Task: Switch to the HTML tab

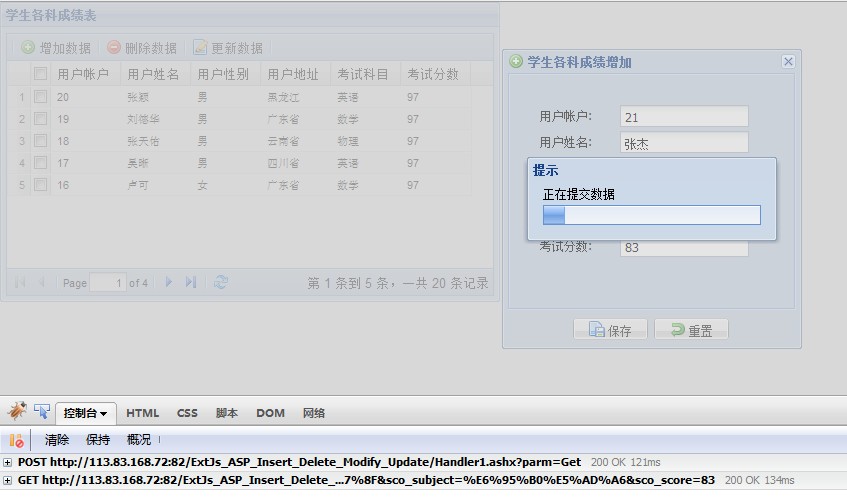Action: tap(143, 413)
